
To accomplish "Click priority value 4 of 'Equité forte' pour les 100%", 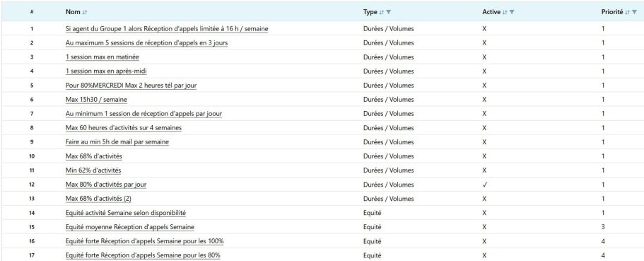I will click(603, 241).
